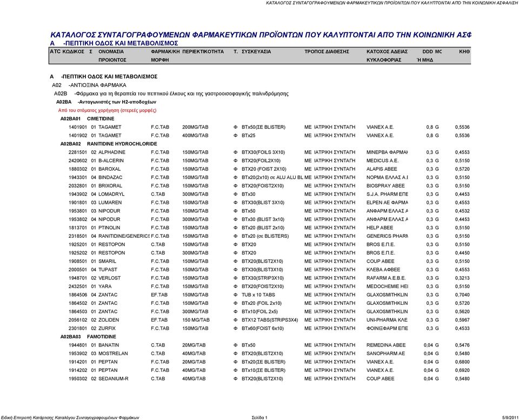Select the B-ALCERIN product name
Viewport: 519px width, 420px height.
point(111,161)
